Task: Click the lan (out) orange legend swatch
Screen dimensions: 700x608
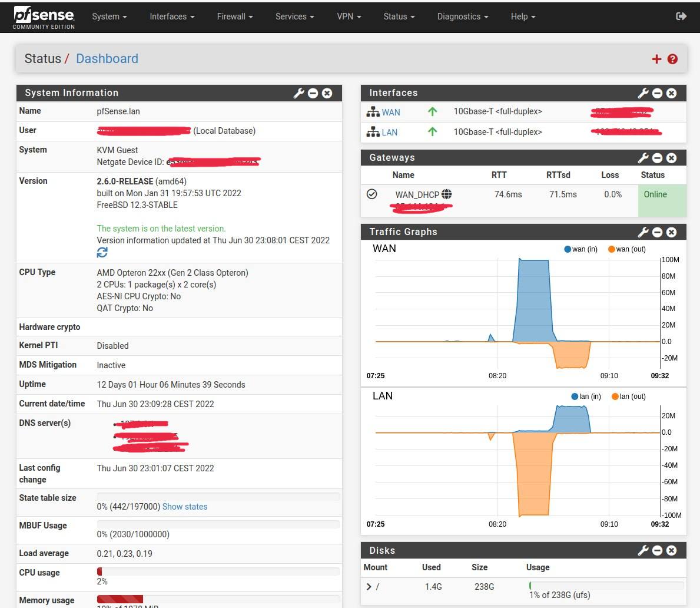Action: 615,396
